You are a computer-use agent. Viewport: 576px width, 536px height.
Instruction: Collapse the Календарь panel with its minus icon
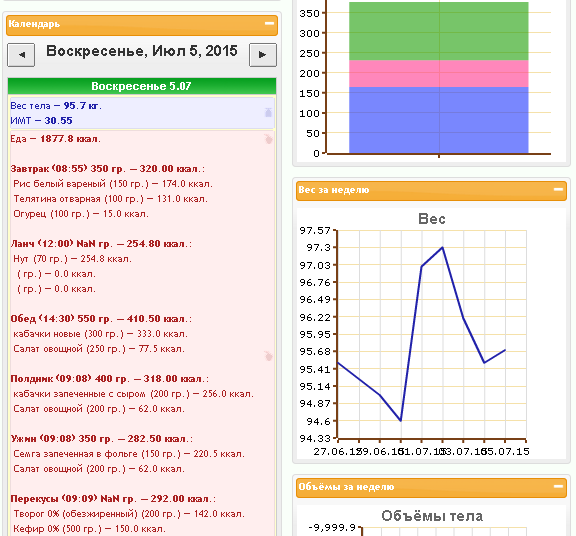coord(269,24)
